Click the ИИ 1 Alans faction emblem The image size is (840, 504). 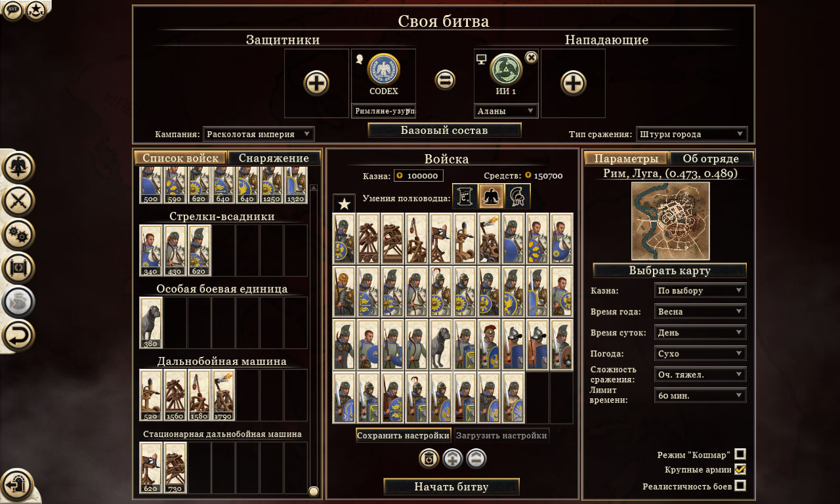506,69
